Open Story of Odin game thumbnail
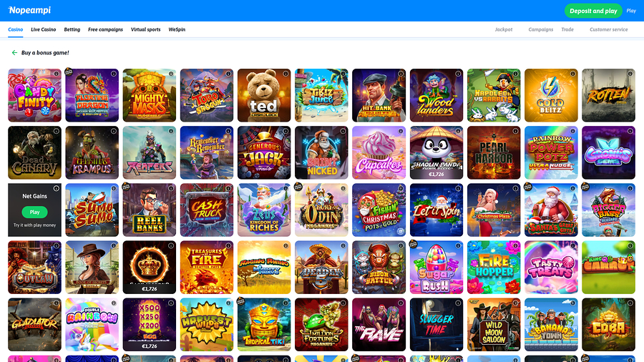644x362 pixels. coord(321,210)
